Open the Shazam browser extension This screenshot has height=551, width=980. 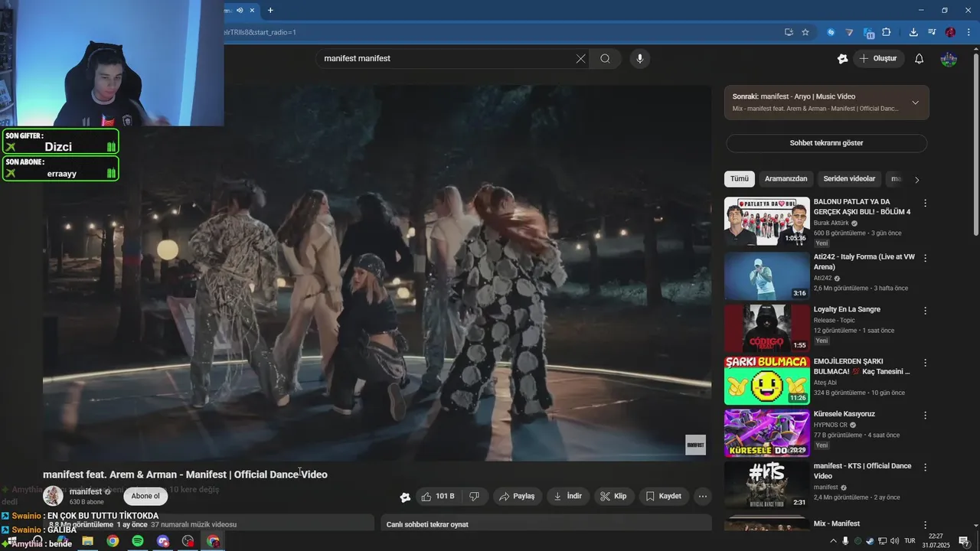(831, 32)
